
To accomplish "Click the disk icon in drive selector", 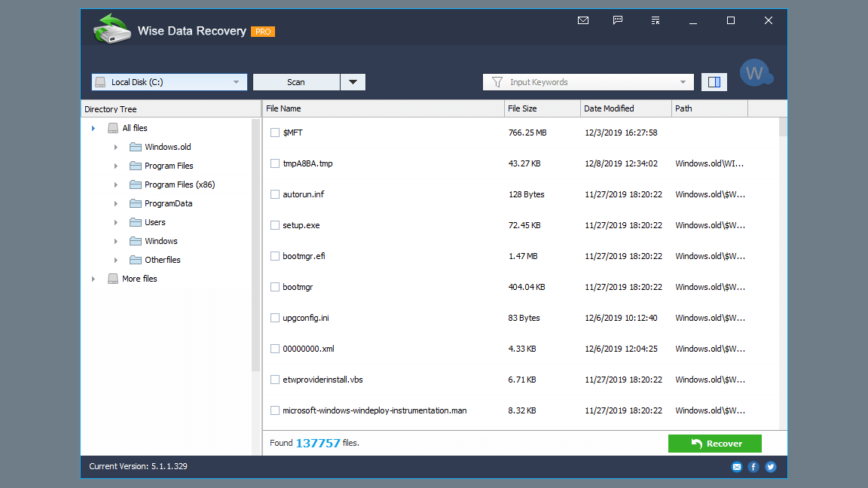I will (100, 82).
